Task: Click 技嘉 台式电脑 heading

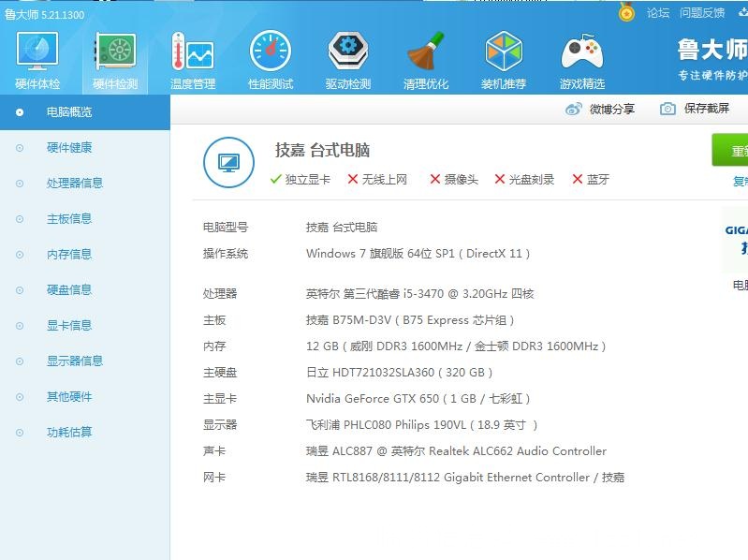Action: point(322,151)
